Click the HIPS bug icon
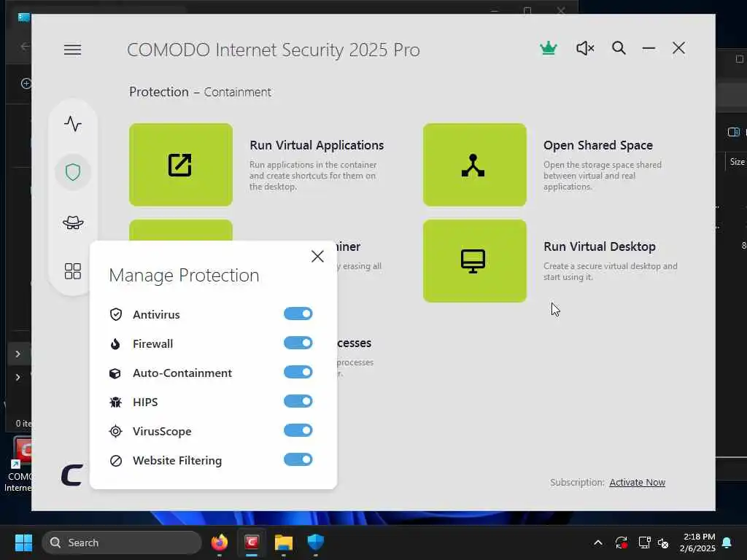Image resolution: width=747 pixels, height=560 pixels. [115, 402]
